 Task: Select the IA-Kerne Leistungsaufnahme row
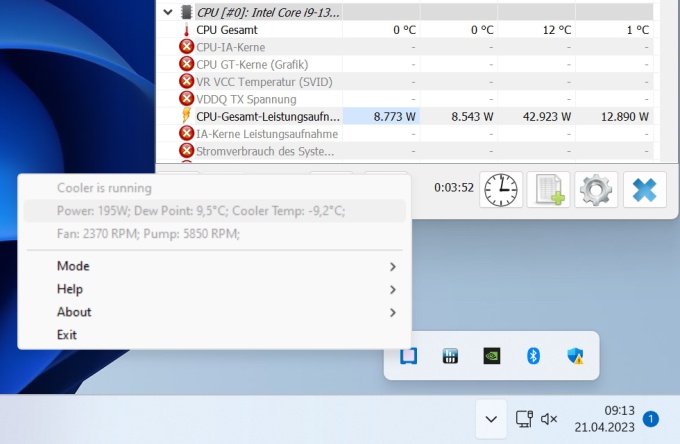click(x=406, y=134)
